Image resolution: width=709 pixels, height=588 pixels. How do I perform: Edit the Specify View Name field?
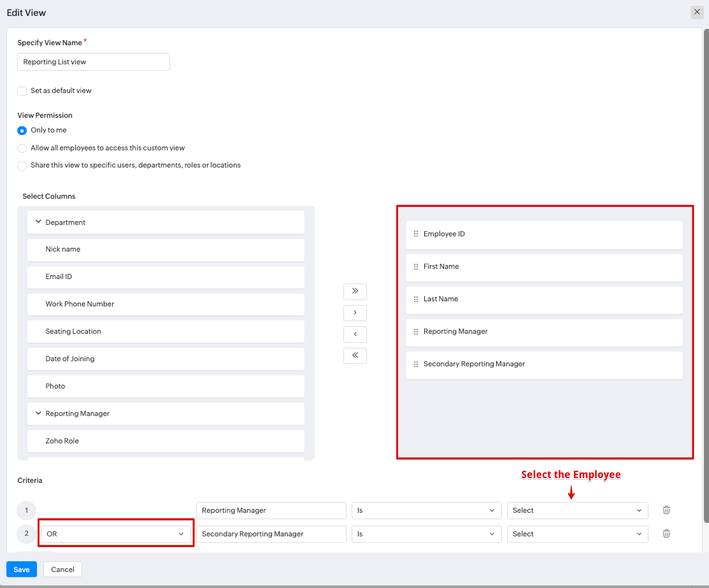(x=93, y=62)
